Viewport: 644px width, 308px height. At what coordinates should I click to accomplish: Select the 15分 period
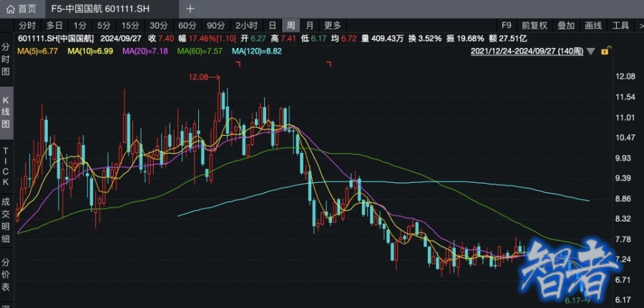point(130,26)
